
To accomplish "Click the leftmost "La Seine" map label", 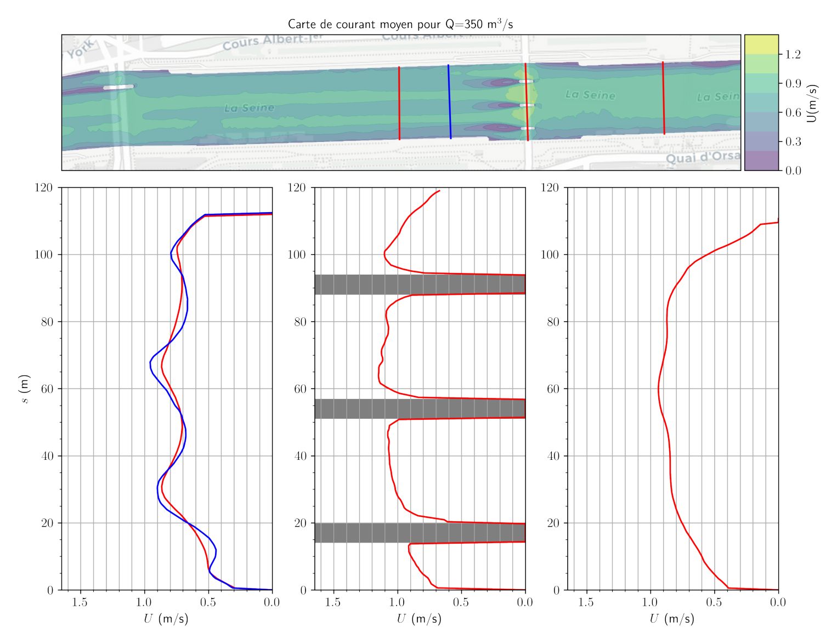I will tap(249, 108).
